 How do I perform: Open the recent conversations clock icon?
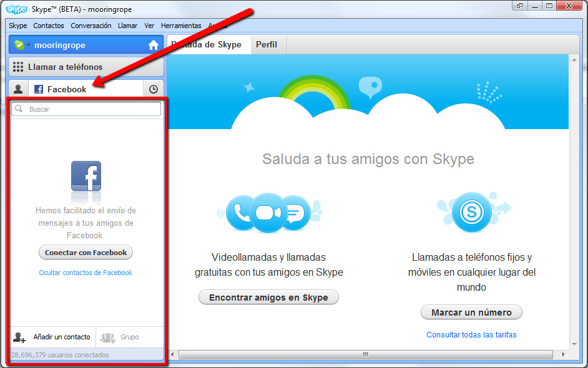[154, 89]
